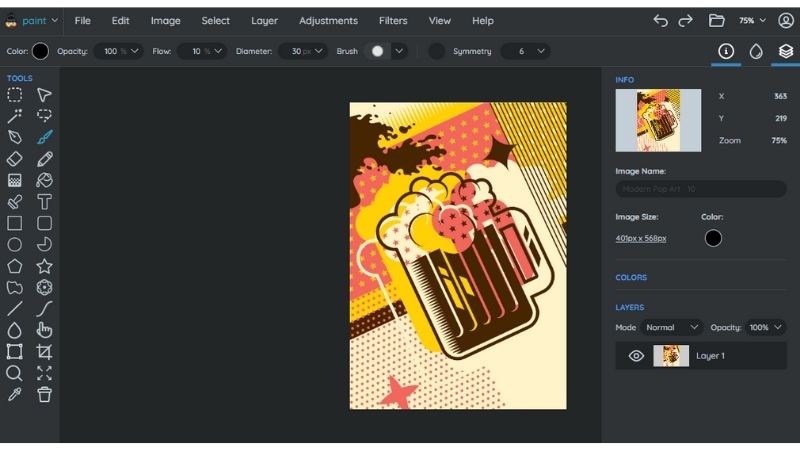Click the Redo arrow
The width and height of the screenshot is (800, 450).
tap(686, 20)
